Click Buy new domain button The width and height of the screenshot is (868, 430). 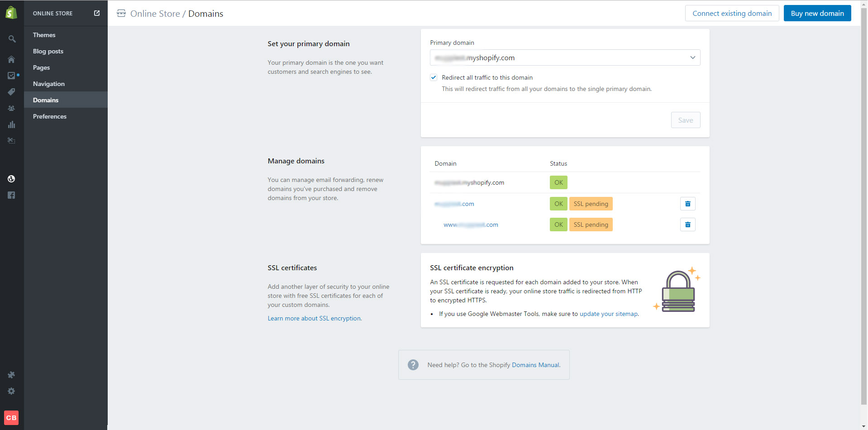(817, 13)
